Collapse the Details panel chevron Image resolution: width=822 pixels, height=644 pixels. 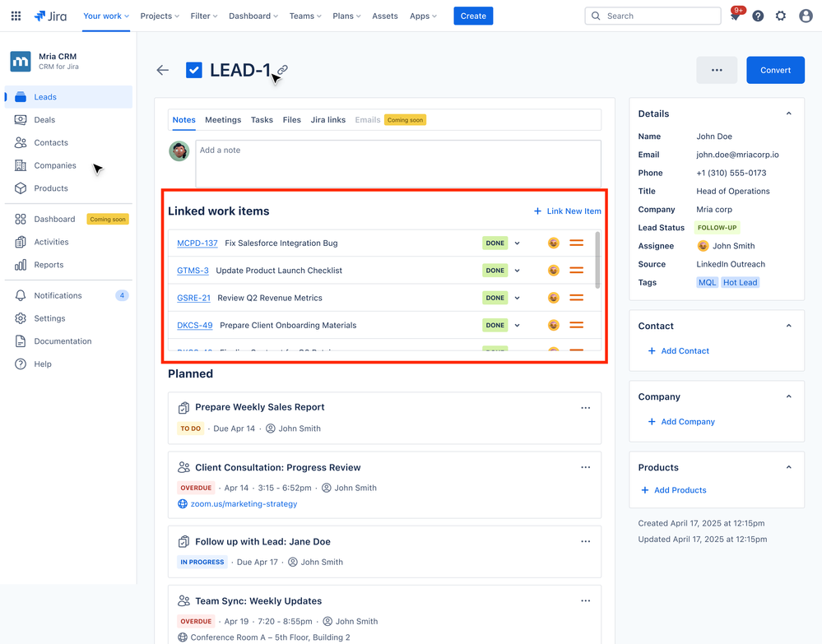point(787,113)
